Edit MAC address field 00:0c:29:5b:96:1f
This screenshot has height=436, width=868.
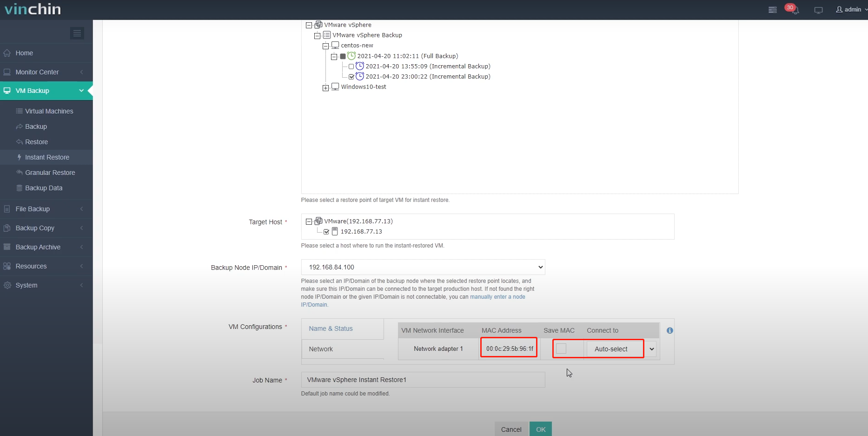point(510,349)
